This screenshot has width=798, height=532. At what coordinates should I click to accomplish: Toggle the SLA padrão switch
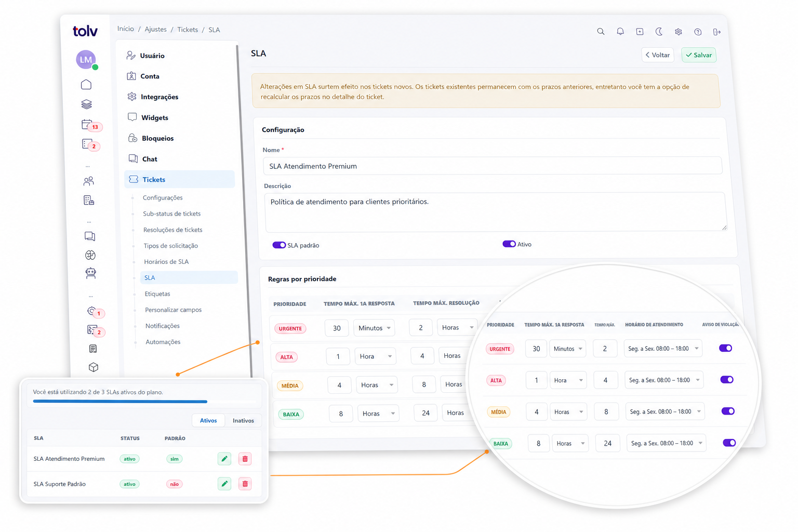(x=279, y=245)
